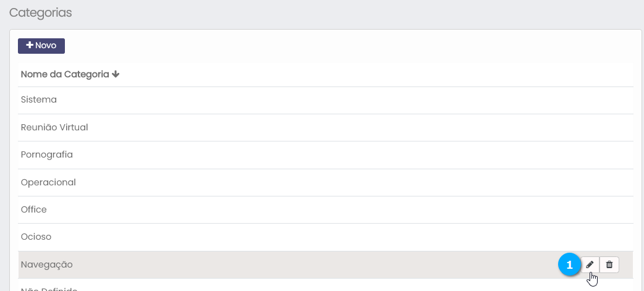
Task: Select the Reunião Virtual category row
Action: 54,127
